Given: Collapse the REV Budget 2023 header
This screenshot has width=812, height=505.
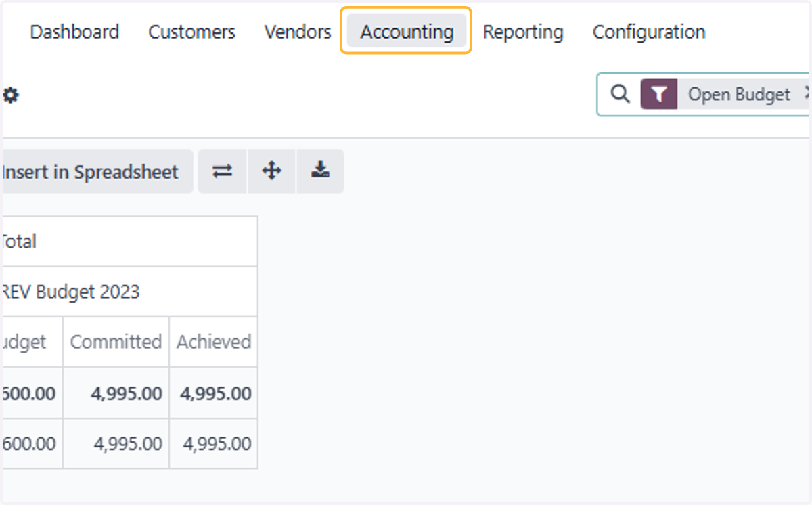Looking at the screenshot, I should [x=129, y=292].
